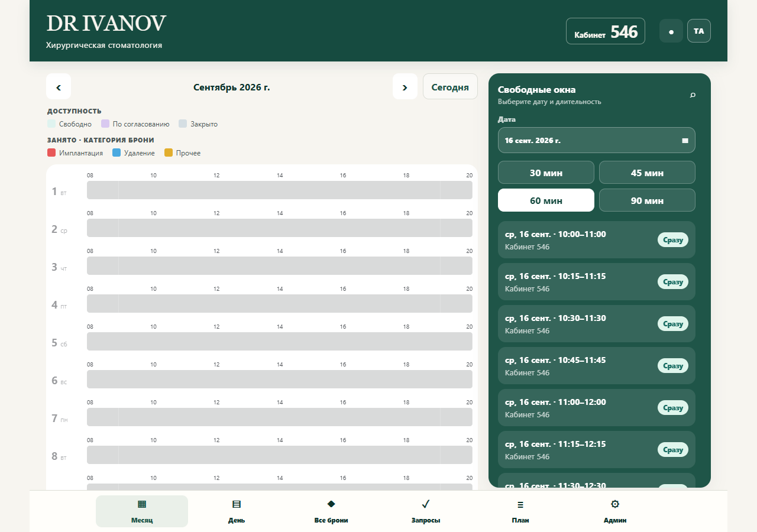757x532 pixels.
Task: Book 11:15–12:15 slot with Сразу button
Action: tap(673, 450)
